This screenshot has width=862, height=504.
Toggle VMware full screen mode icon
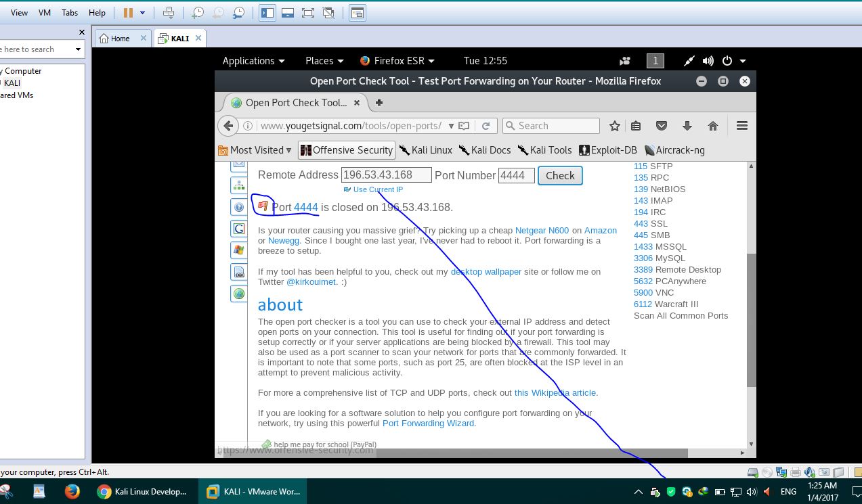click(x=307, y=13)
